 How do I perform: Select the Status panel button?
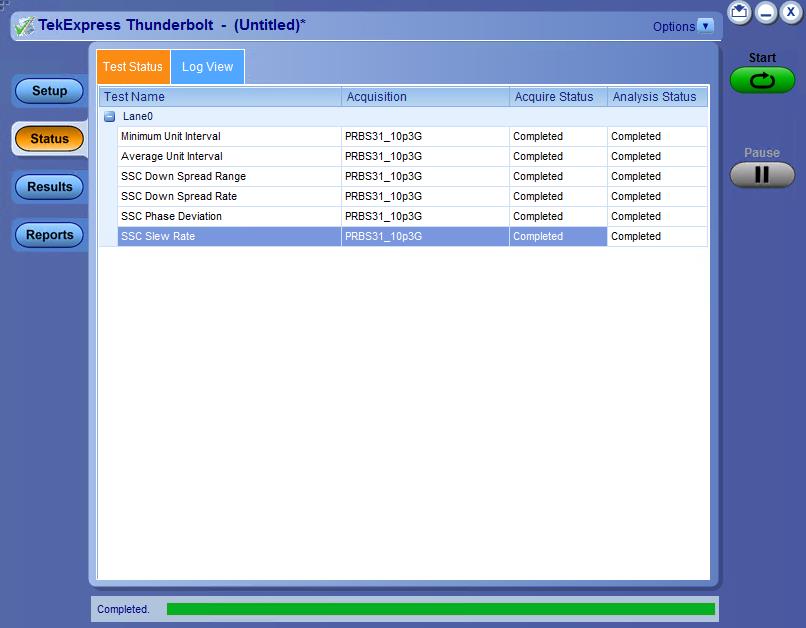pos(49,139)
